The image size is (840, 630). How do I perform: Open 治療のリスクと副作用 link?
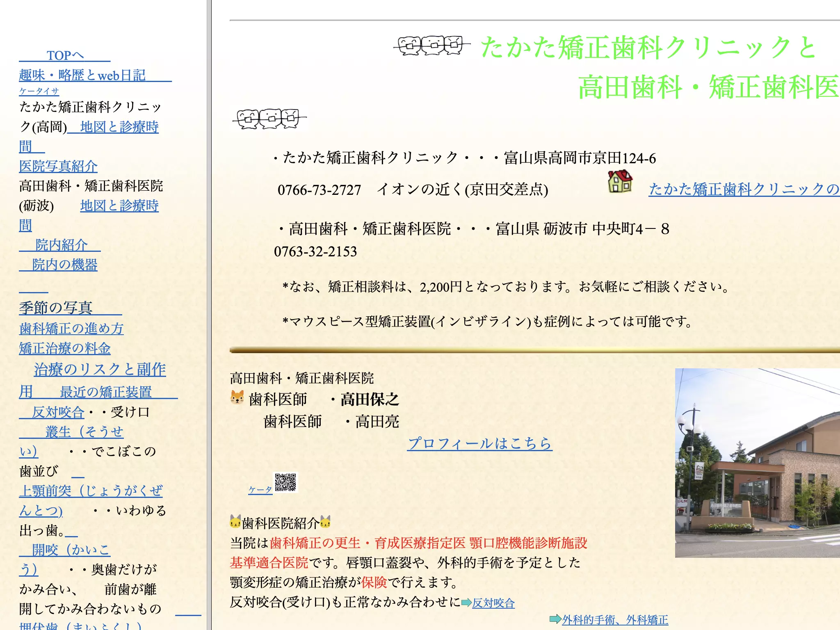click(x=100, y=370)
